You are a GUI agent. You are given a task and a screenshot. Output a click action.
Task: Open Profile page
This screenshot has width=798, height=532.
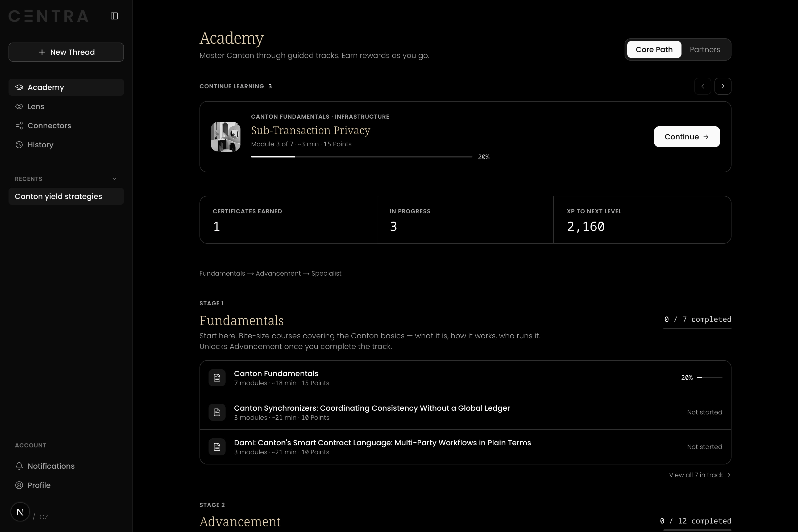tap(66, 485)
